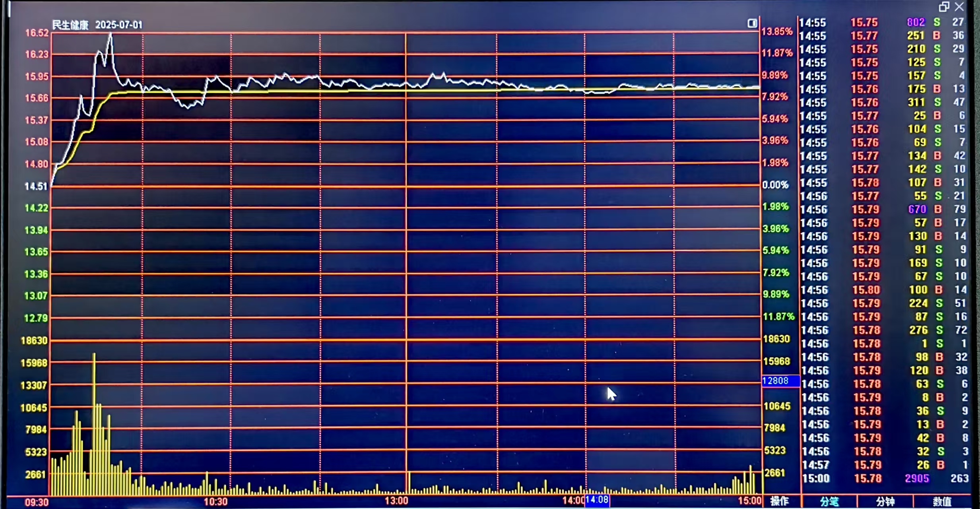Click the restore window icon
Screen dimensions: 980x509
click(944, 7)
